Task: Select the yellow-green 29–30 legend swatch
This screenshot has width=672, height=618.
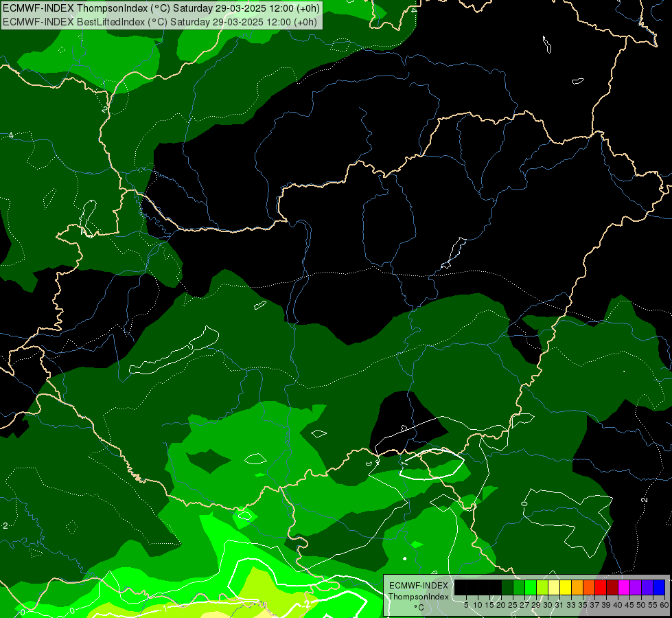Action: tap(542, 587)
